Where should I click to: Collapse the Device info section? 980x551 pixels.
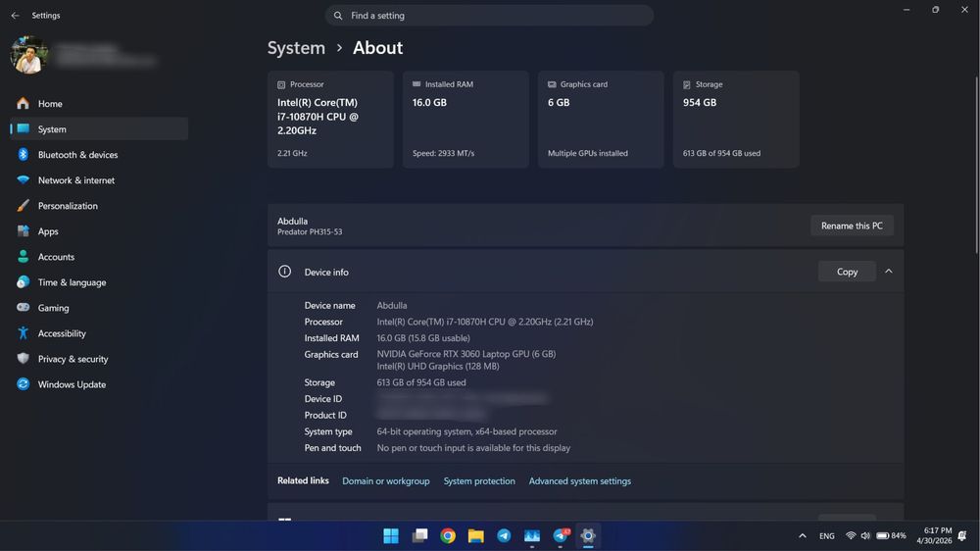coord(888,272)
